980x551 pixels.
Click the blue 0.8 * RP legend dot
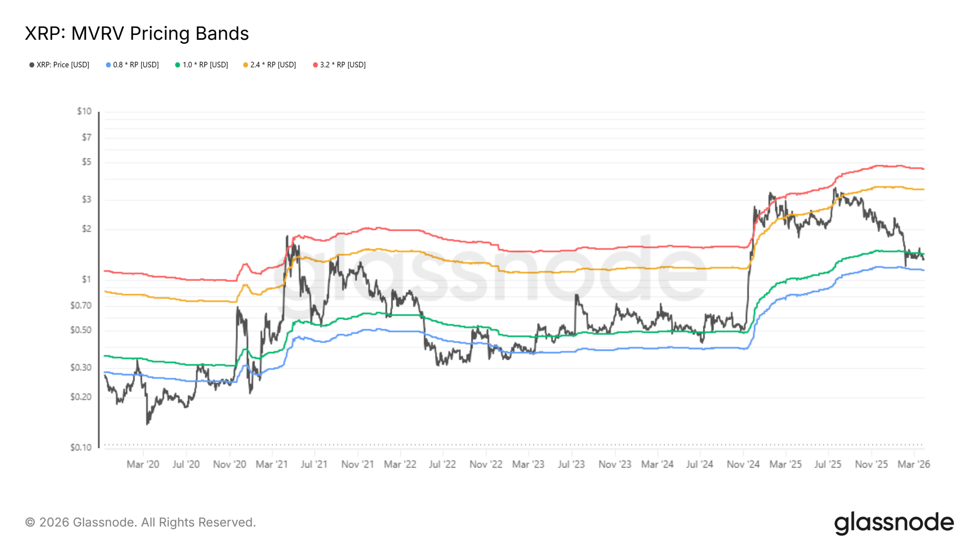point(108,65)
